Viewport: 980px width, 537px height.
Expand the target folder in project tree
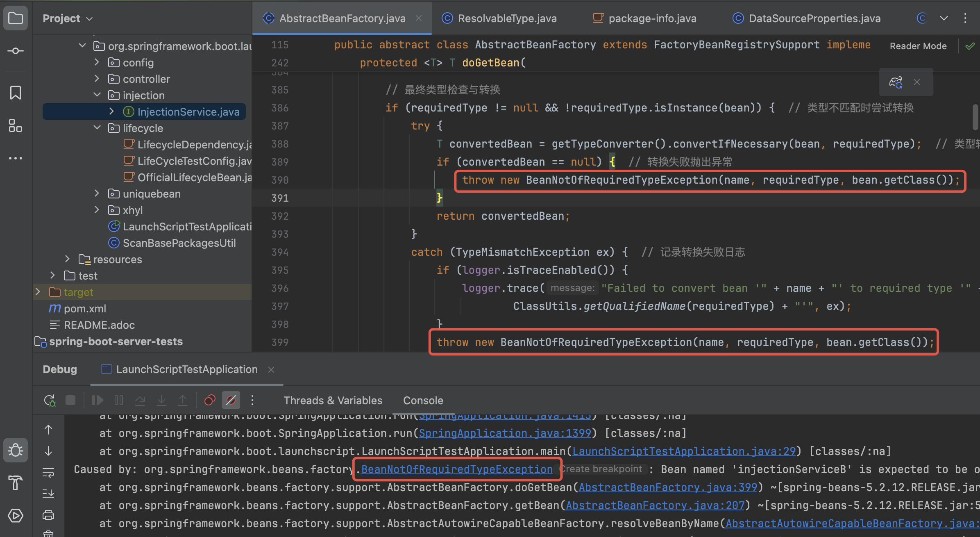pyautogui.click(x=38, y=292)
